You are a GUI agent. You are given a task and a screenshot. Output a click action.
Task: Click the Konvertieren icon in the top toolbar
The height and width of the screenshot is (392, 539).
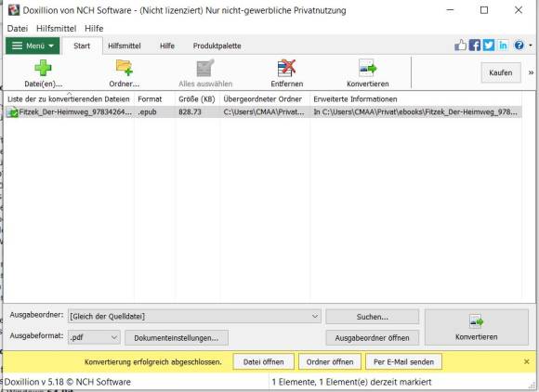367,68
